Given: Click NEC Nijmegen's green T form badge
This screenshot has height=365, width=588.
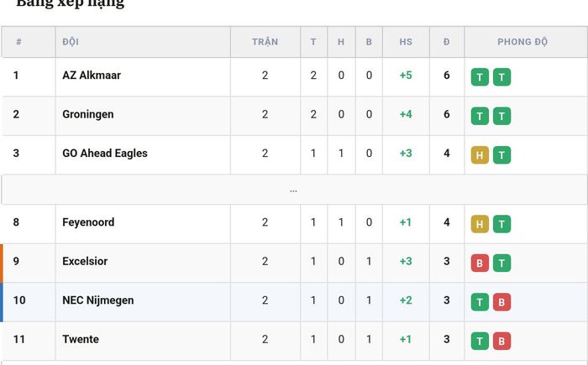Looking at the screenshot, I should tap(480, 302).
